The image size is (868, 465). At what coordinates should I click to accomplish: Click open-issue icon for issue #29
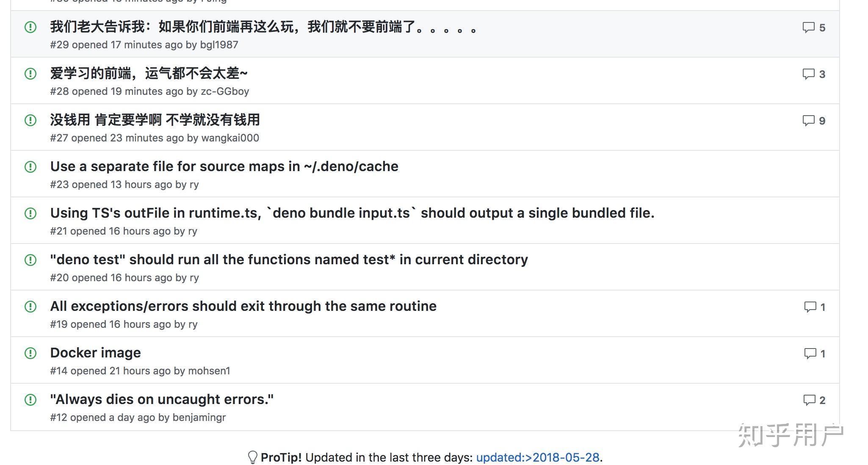coord(30,28)
